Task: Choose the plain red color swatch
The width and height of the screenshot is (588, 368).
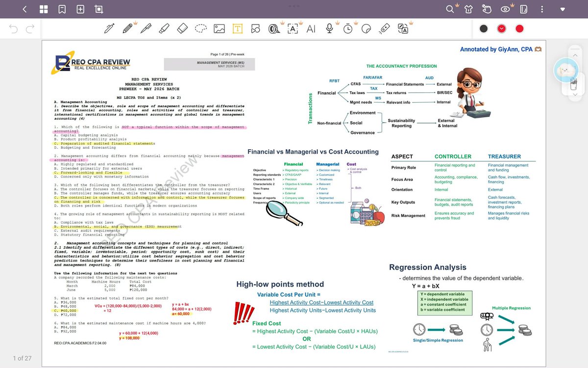Action: click(519, 28)
